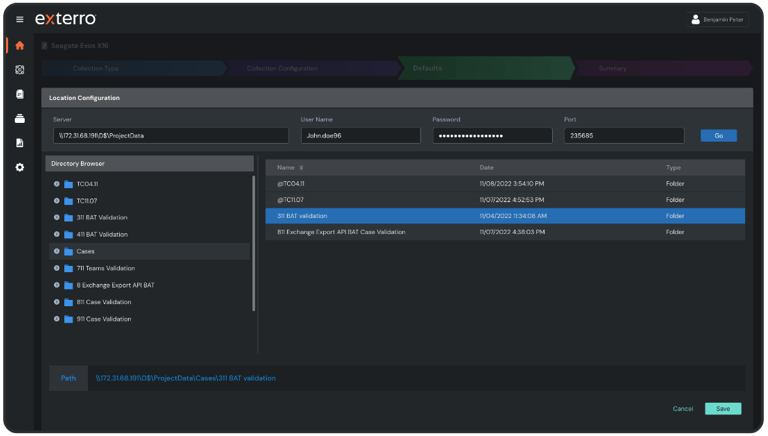Click the 911 Case Validation folder icon
This screenshot has height=436, width=768.
tap(69, 319)
